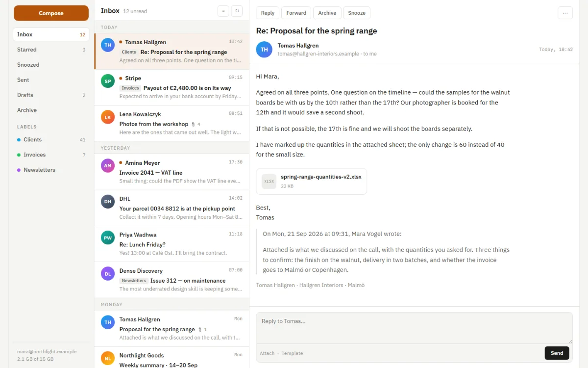Click Lena Kowalczyk's LK avatar
Image resolution: width=588 pixels, height=368 pixels.
(x=108, y=117)
